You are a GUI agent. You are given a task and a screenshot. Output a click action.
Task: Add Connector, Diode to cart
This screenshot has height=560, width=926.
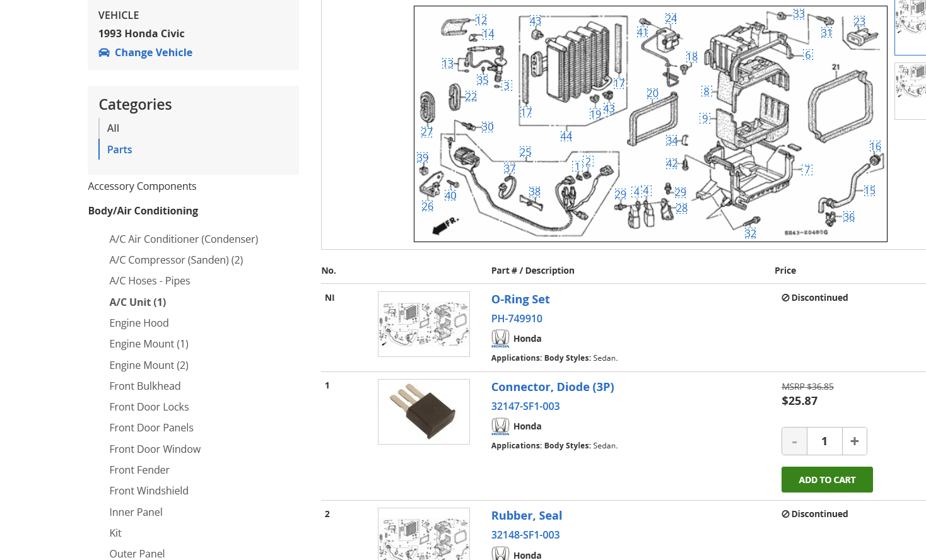point(826,480)
